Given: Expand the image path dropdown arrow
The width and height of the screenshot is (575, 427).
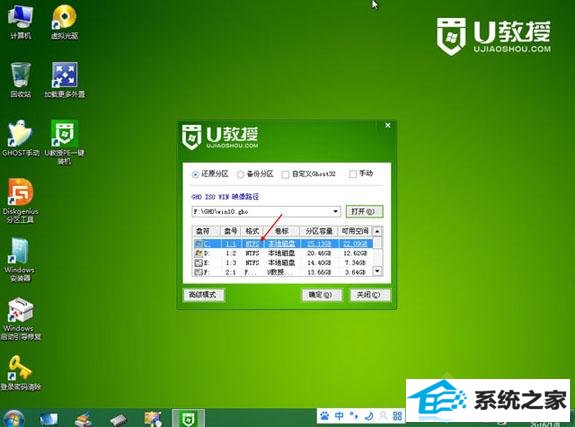Looking at the screenshot, I should [335, 212].
